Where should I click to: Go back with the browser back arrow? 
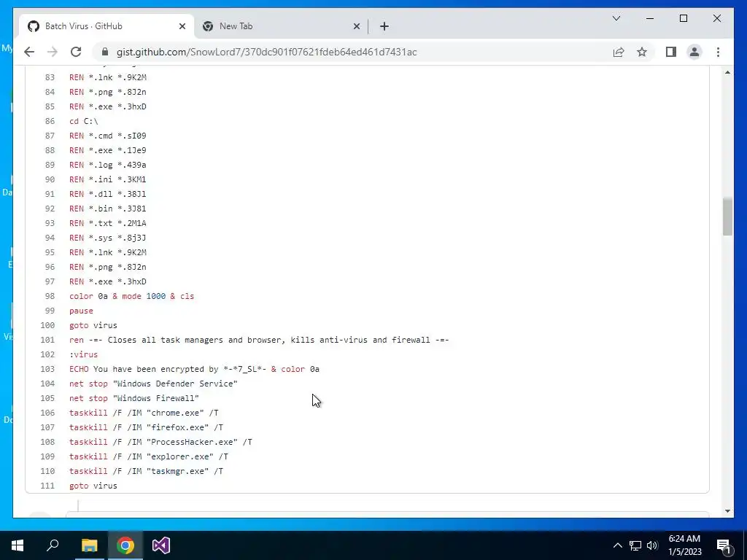click(x=29, y=52)
